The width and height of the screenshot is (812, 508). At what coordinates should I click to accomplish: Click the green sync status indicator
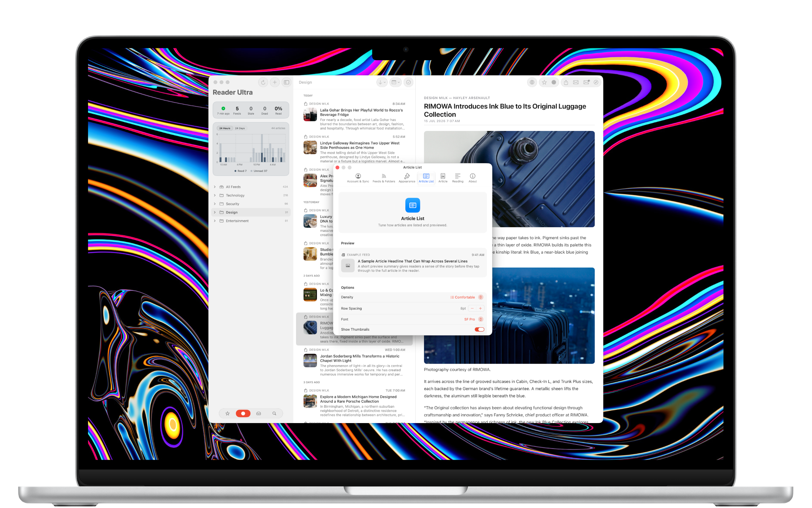(223, 109)
